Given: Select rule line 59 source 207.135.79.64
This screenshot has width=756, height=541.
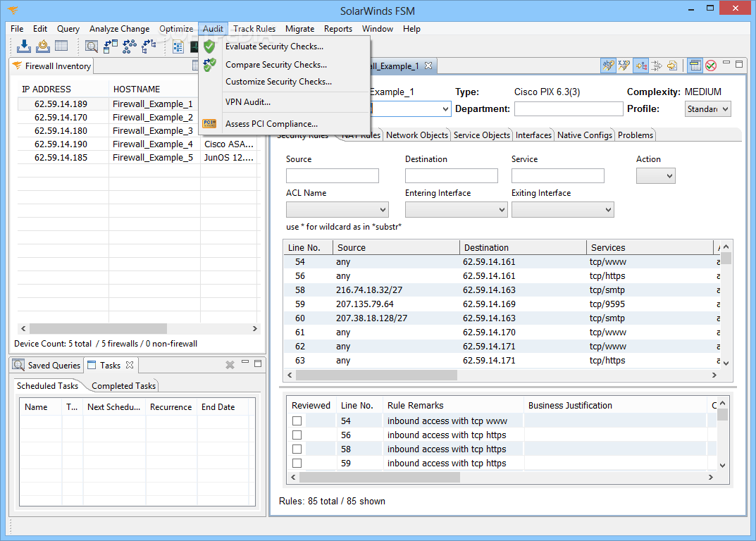Looking at the screenshot, I should (x=502, y=304).
